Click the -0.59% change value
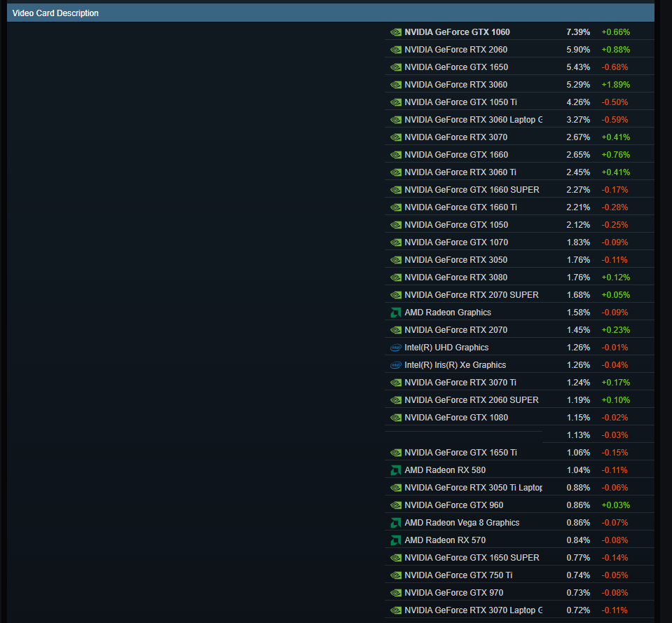This screenshot has height=623, width=672. 615,120
